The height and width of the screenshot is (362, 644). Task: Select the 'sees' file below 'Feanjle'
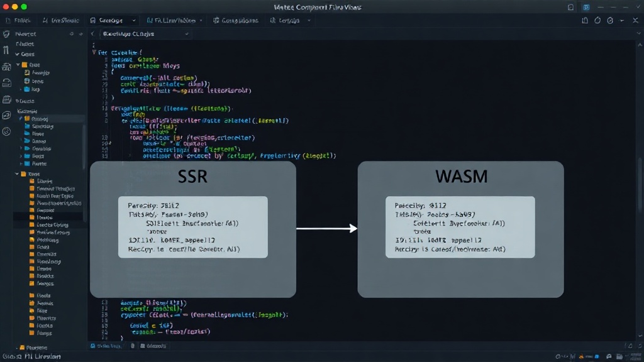(34, 81)
